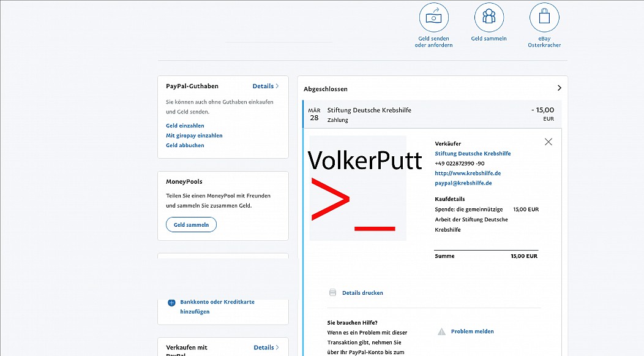Click the Details drucken link

362,293
